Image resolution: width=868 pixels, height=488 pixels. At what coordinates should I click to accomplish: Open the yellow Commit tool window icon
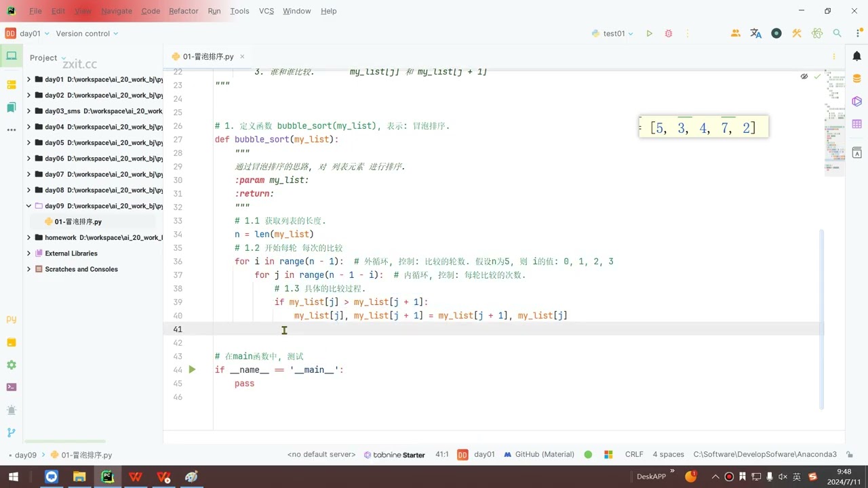[11, 85]
